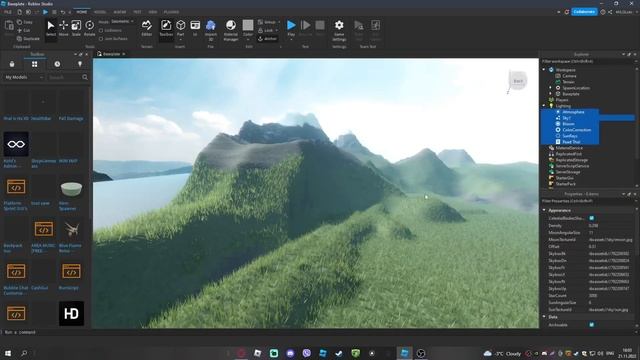Click the Collaborate button
The height and width of the screenshot is (360, 640).
click(x=584, y=12)
